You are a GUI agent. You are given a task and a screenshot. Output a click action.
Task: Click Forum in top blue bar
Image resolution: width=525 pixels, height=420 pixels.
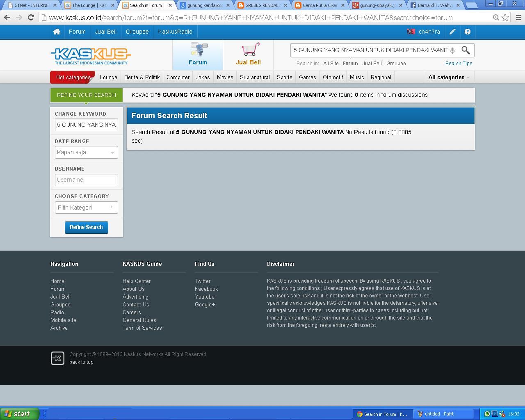77,32
